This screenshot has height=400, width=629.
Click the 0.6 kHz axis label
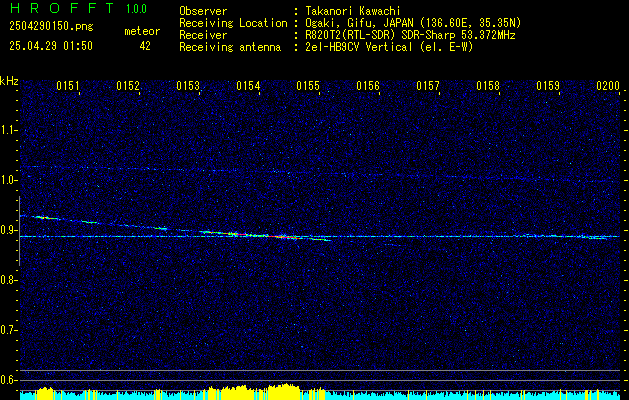point(8,380)
